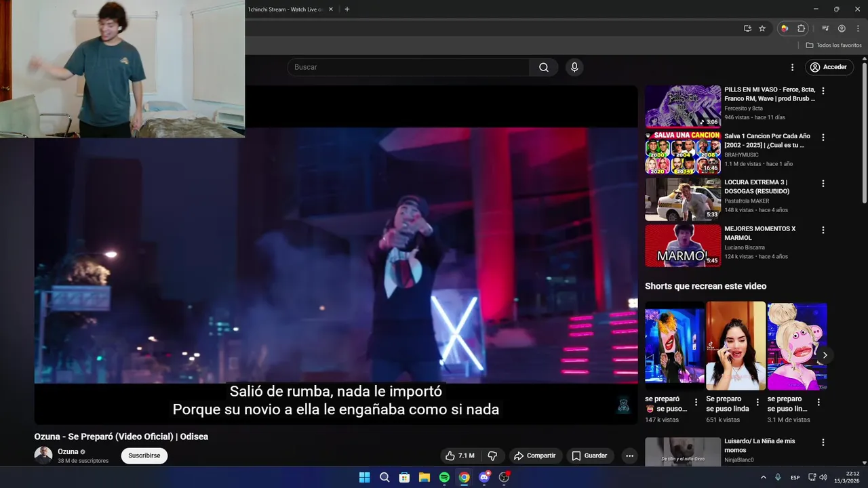Open options for MEJORES MOMENTOS X MARMOL video
Screen dimensions: 868x488
823,230
